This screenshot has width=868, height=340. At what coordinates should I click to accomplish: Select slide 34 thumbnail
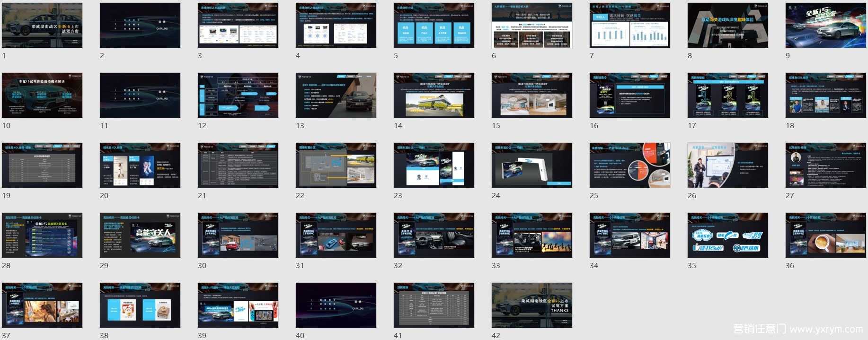click(x=630, y=235)
